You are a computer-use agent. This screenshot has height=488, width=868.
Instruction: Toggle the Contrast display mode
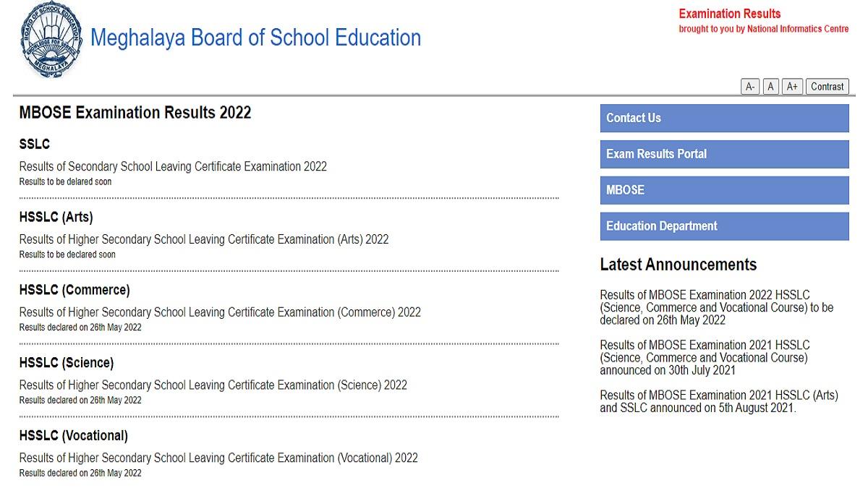[827, 86]
